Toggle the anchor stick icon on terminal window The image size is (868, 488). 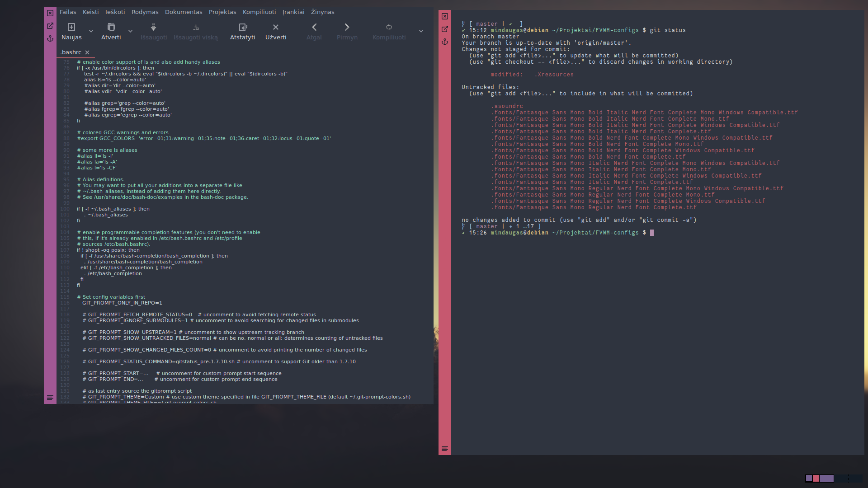[x=445, y=42]
